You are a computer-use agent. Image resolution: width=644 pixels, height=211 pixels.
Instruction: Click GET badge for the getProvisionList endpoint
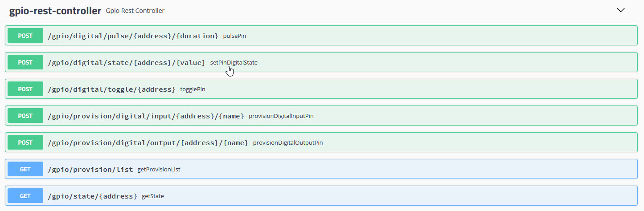(x=25, y=169)
